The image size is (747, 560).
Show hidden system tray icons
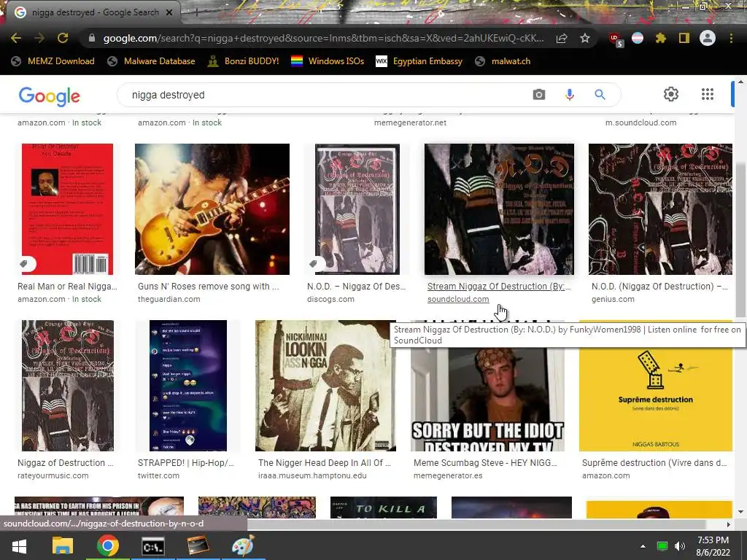coord(643,546)
